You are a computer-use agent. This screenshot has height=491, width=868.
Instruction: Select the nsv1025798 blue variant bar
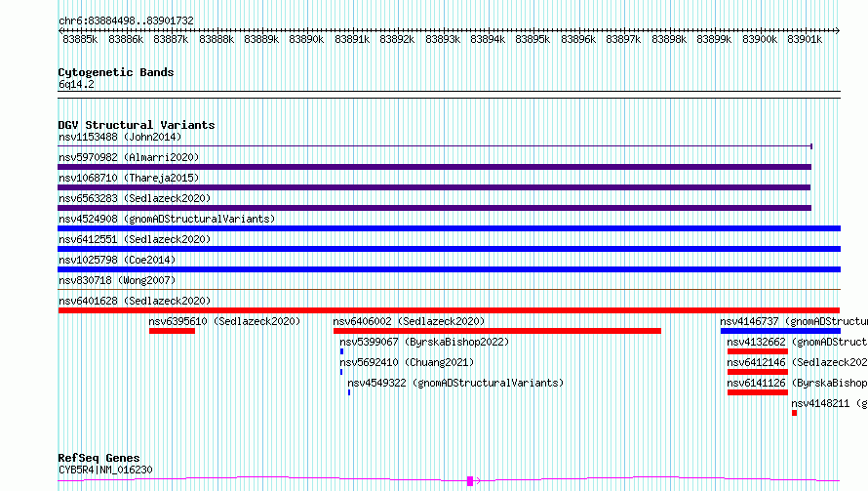click(449, 269)
